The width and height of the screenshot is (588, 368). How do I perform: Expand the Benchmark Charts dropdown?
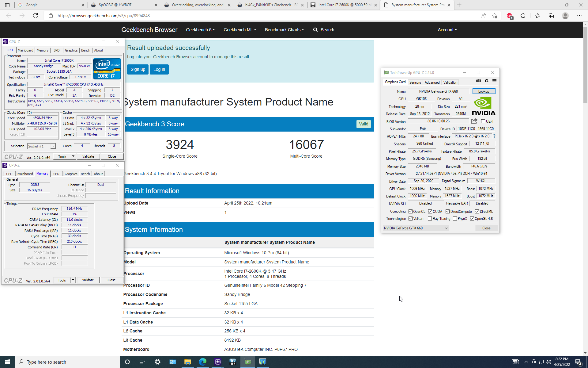[284, 30]
